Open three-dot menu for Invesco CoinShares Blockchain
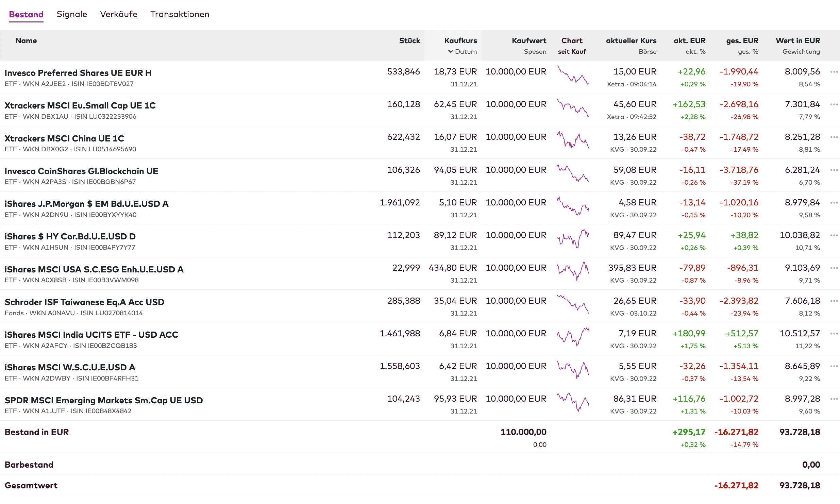This screenshot has height=504, width=840. coord(834,170)
